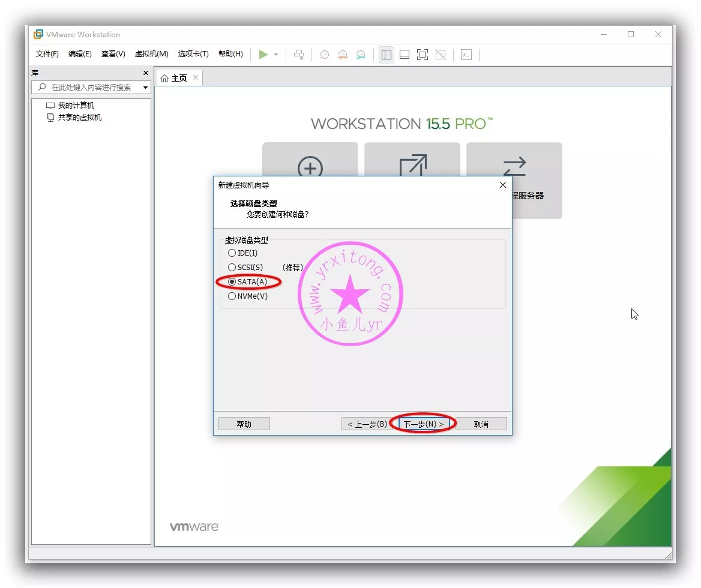Viewport: 701px width, 588px height.
Task: Open the 虚拟机(M) menu
Action: (151, 54)
